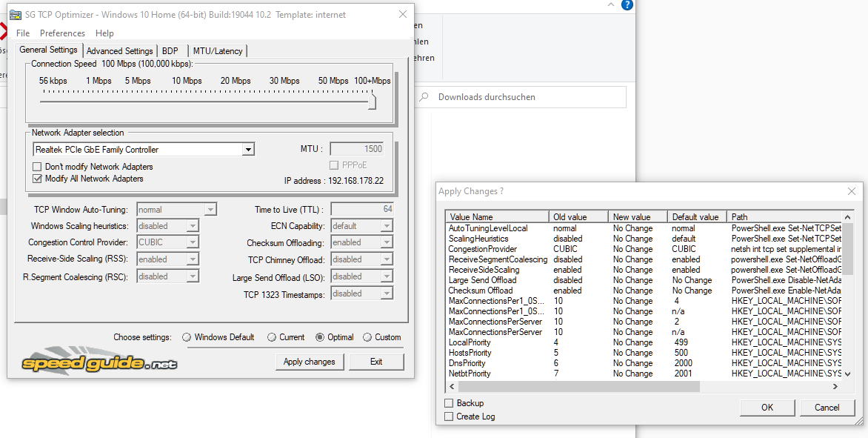This screenshot has width=868, height=438.
Task: Click scroll-right arrow of changes list
Action: (835, 387)
